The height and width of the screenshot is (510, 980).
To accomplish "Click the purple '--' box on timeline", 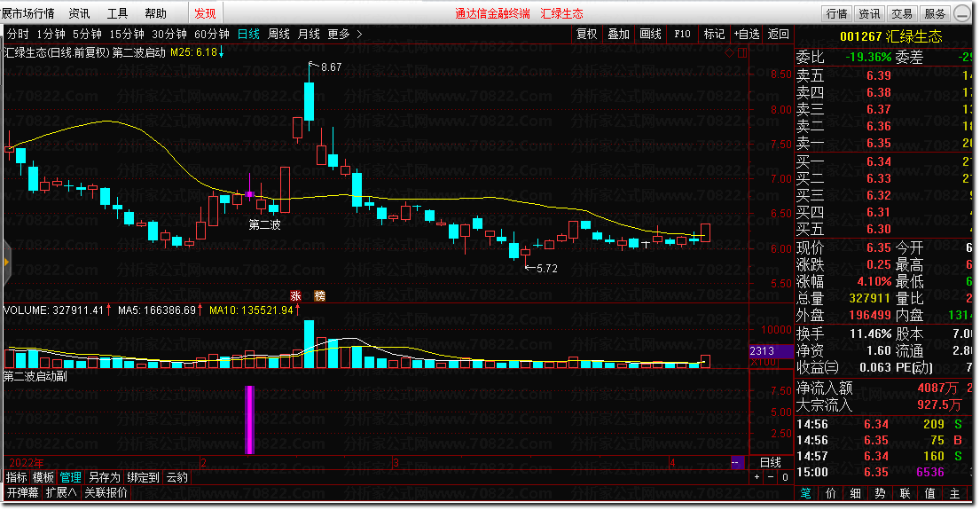I will tap(738, 462).
